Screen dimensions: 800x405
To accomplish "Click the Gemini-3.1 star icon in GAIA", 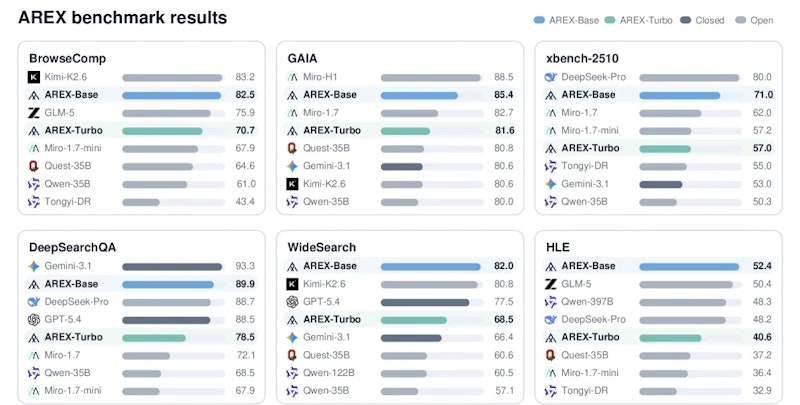I will pos(292,166).
